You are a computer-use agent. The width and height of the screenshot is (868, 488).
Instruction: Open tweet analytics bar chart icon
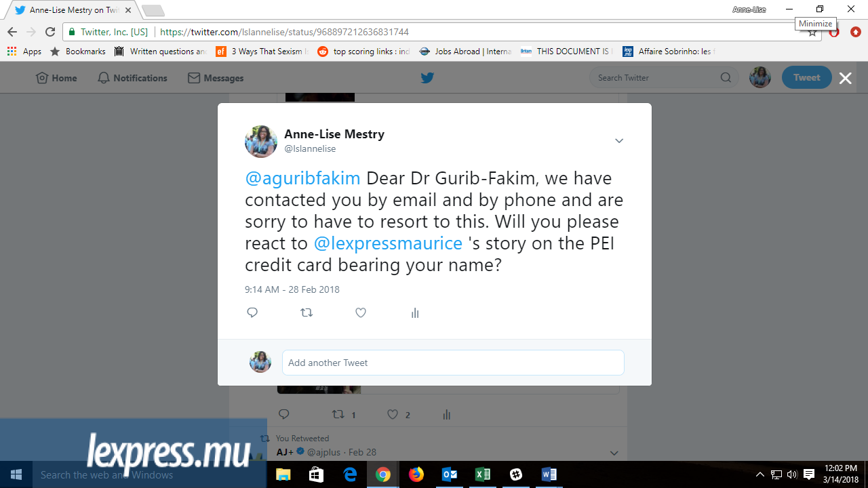415,312
